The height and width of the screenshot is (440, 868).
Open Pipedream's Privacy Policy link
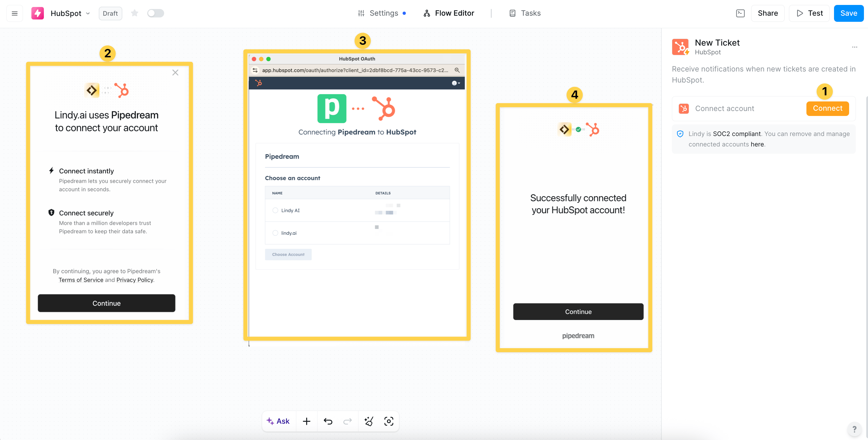click(x=135, y=280)
